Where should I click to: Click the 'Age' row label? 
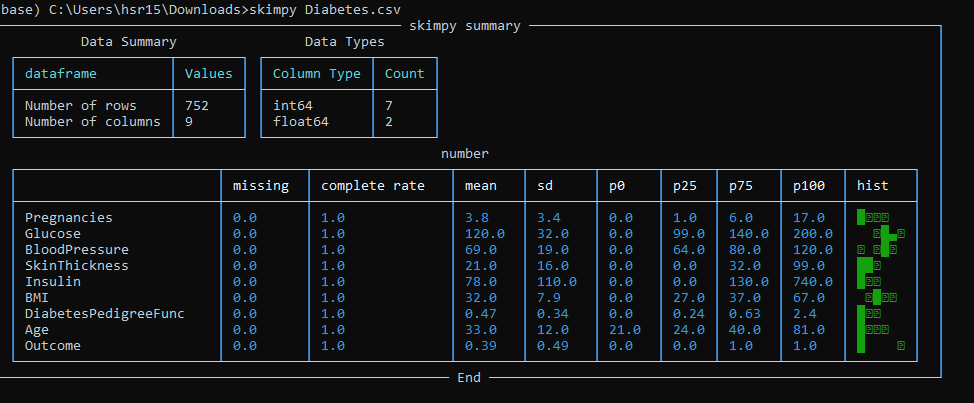point(37,330)
